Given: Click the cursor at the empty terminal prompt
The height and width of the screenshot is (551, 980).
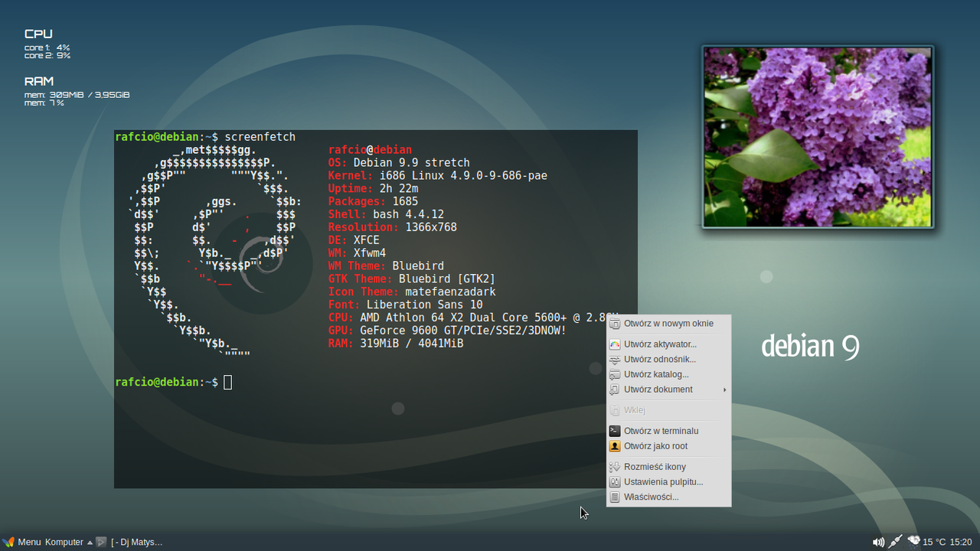Looking at the screenshot, I should click(227, 382).
